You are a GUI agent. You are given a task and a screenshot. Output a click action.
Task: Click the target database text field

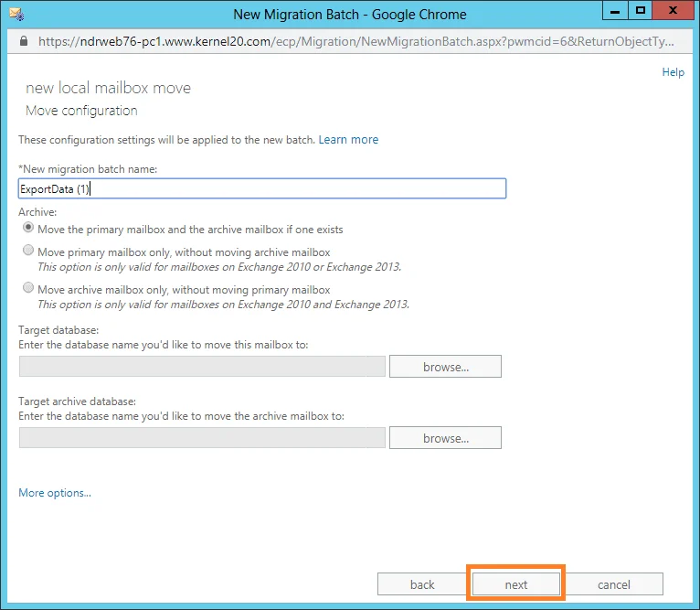click(x=202, y=367)
